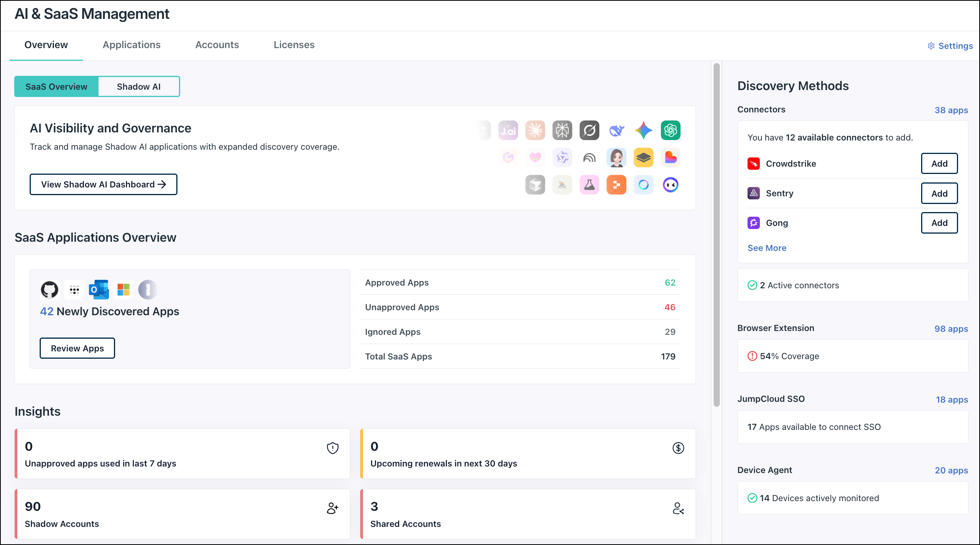
Task: Open the Licenses tab
Action: [294, 45]
